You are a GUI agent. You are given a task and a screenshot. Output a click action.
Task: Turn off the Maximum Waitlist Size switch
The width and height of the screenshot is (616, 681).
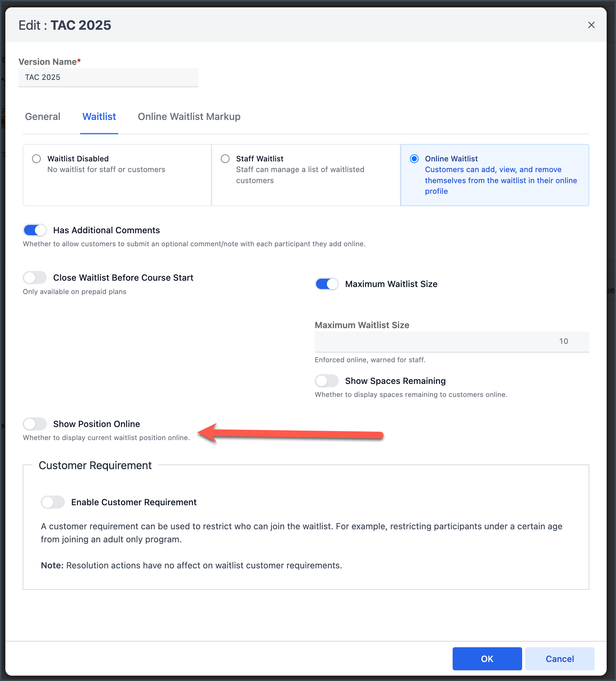pyautogui.click(x=327, y=284)
